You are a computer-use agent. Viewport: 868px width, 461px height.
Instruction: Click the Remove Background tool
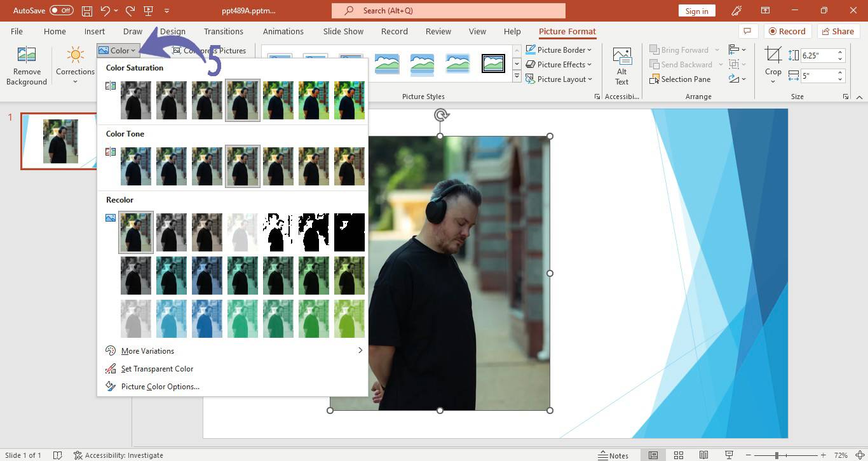[x=27, y=66]
